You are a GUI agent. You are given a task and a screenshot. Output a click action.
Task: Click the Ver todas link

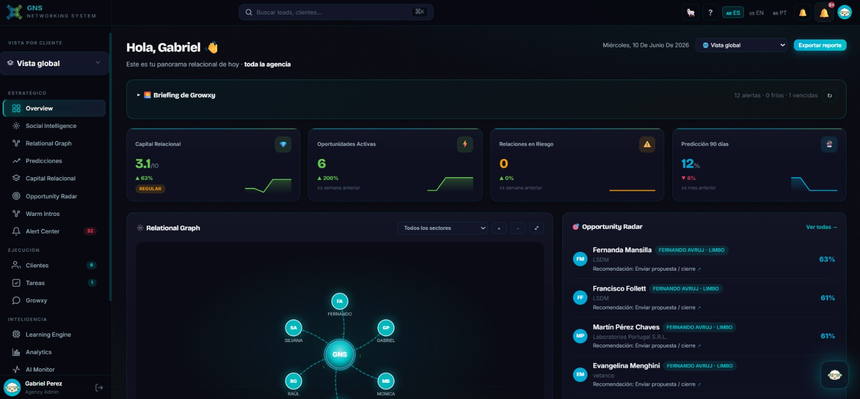822,227
